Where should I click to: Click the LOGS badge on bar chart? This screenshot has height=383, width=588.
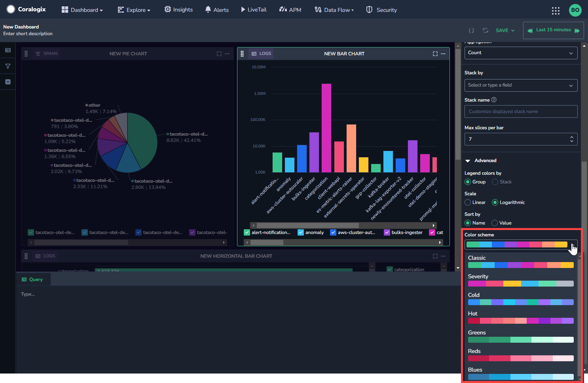point(262,54)
